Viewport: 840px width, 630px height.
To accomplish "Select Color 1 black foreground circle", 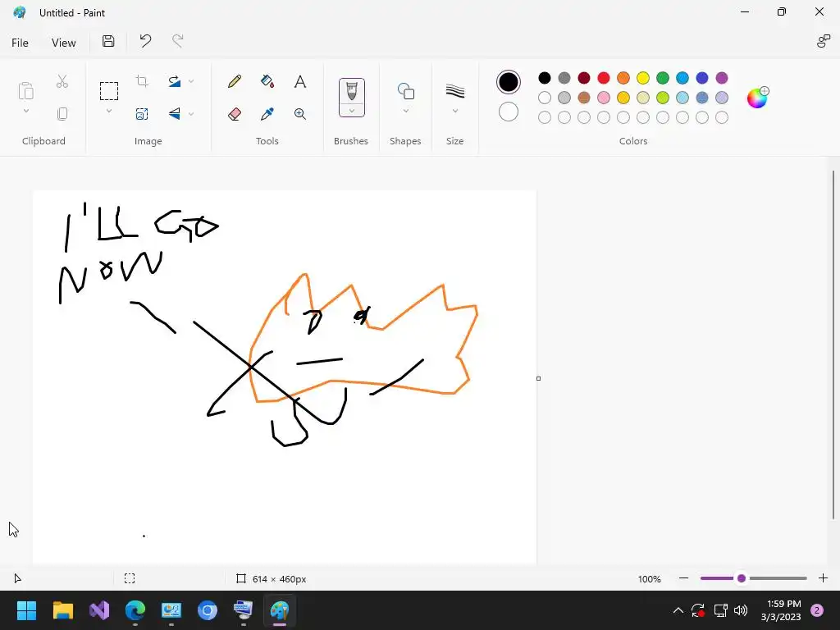I will (509, 82).
